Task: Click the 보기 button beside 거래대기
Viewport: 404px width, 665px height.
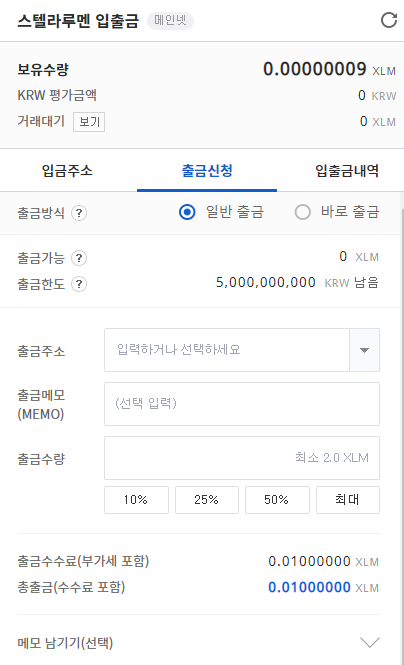Action: (x=89, y=122)
